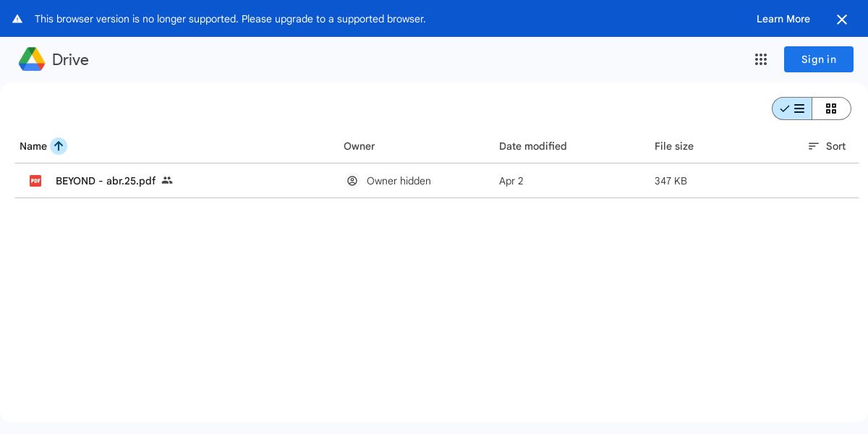Click the Date modified column header
Screen dimensions: 868x434
coord(532,146)
